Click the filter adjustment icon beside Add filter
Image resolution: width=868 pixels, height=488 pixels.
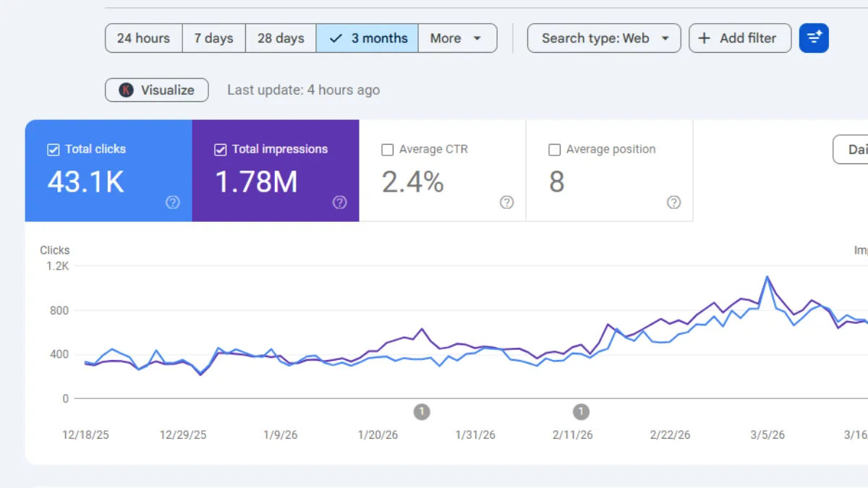coord(814,38)
